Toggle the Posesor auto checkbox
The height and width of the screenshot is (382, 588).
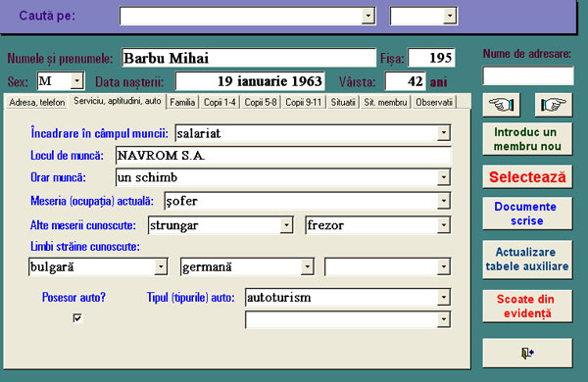(77, 318)
